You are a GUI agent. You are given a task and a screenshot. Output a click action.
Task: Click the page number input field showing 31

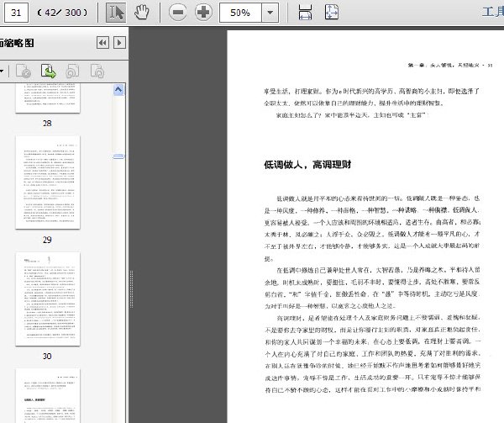[16, 13]
